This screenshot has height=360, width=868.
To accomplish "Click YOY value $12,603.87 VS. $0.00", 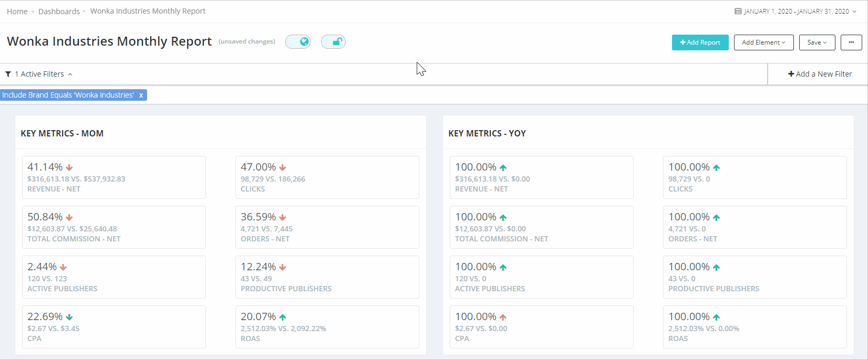I will click(490, 229).
